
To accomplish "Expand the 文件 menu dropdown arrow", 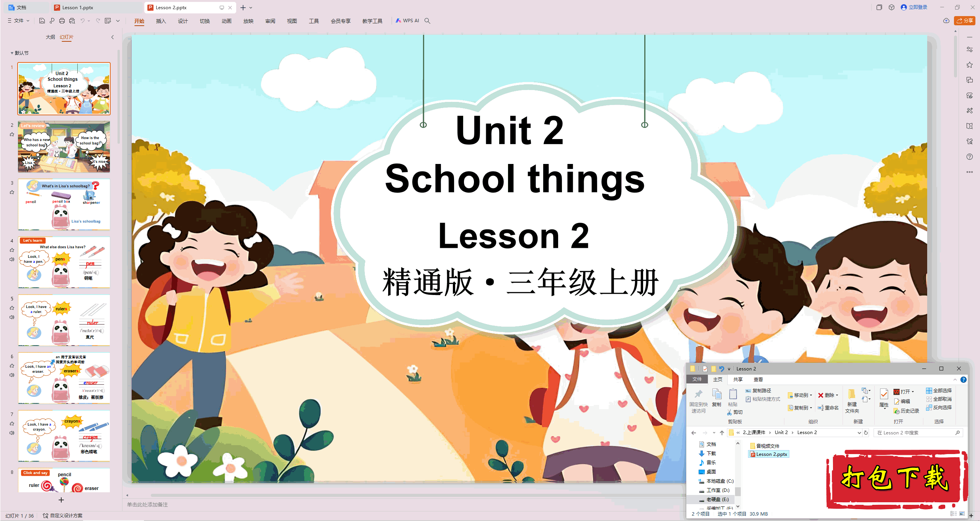I will 28,21.
